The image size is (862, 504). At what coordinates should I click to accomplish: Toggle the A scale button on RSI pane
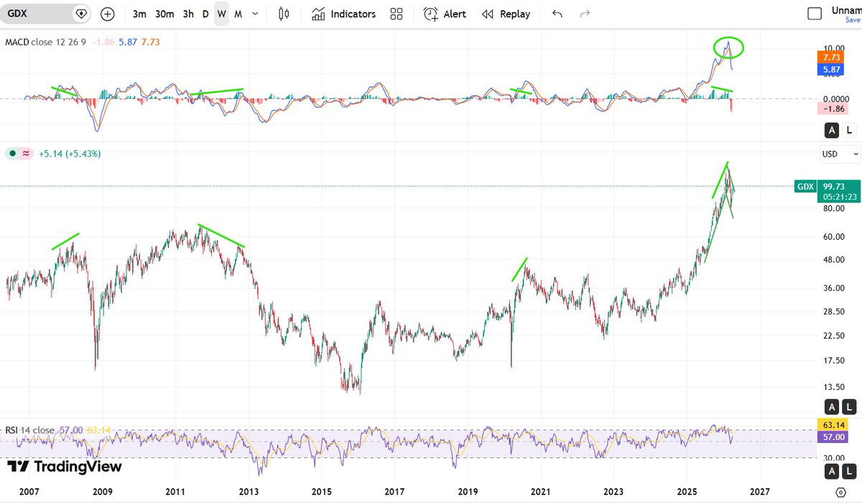pos(831,471)
